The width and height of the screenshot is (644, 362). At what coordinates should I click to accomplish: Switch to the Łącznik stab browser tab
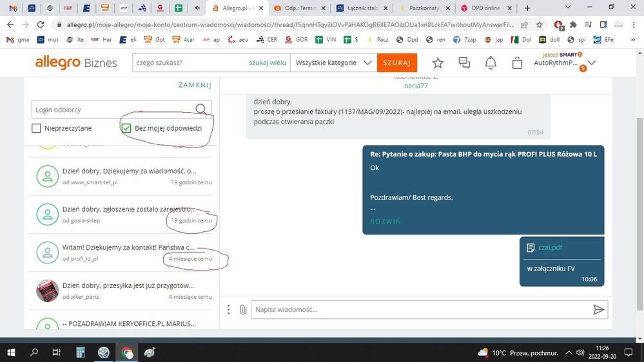coord(362,8)
